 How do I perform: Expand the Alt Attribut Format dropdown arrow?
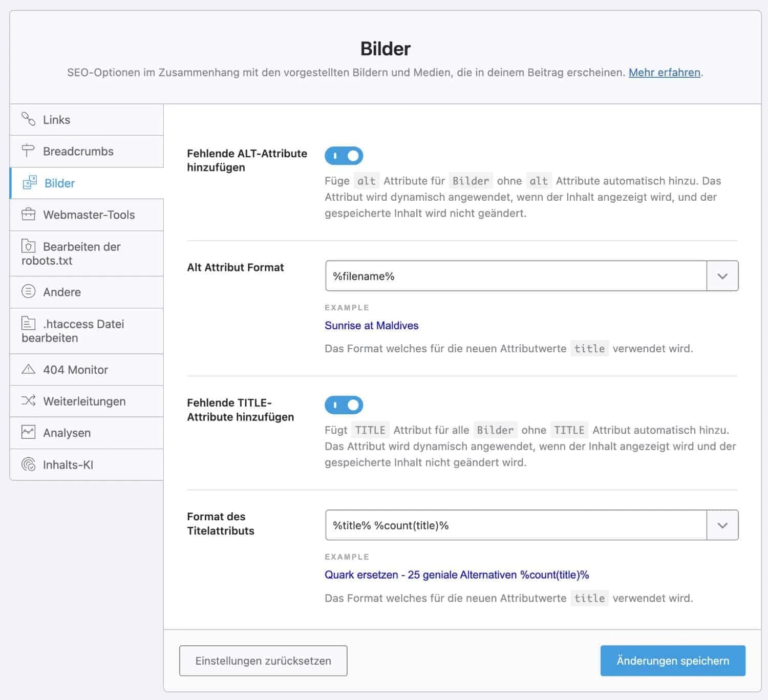coord(722,276)
